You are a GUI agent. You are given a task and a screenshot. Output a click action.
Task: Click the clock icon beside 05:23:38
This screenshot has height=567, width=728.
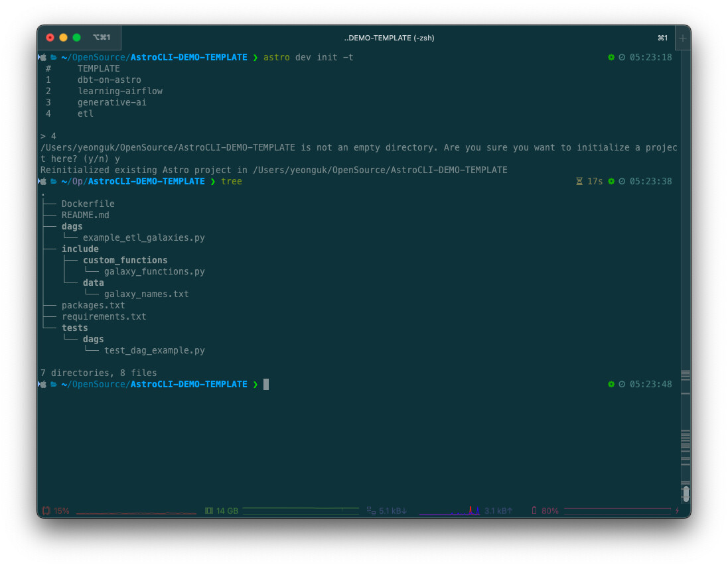[622, 182]
